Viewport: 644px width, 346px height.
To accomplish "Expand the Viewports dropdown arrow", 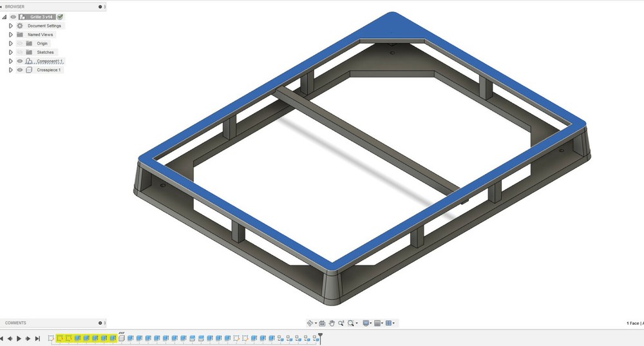I will (x=393, y=323).
